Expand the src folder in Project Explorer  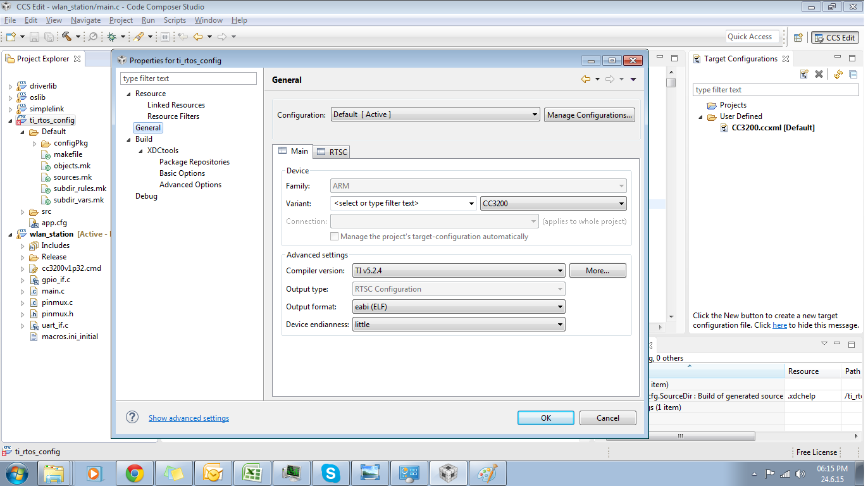tap(21, 211)
